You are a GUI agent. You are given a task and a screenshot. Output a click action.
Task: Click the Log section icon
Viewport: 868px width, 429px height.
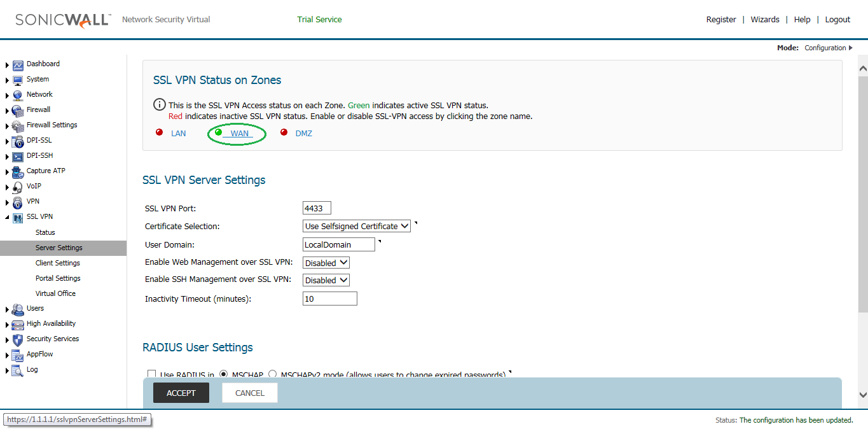click(17, 369)
